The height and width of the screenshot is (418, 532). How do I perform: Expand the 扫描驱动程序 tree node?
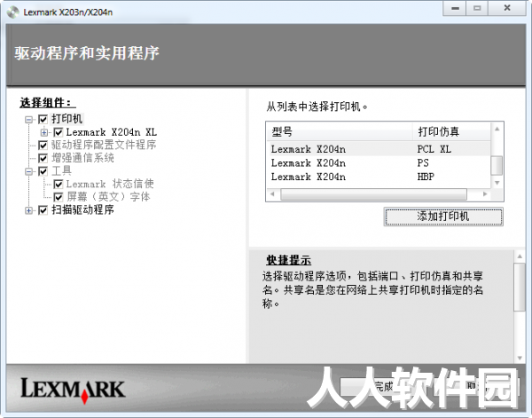pos(29,210)
